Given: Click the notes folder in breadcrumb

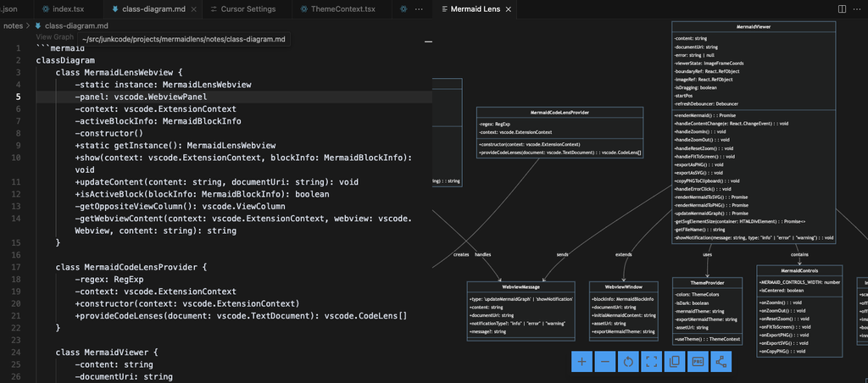Looking at the screenshot, I should point(14,25).
